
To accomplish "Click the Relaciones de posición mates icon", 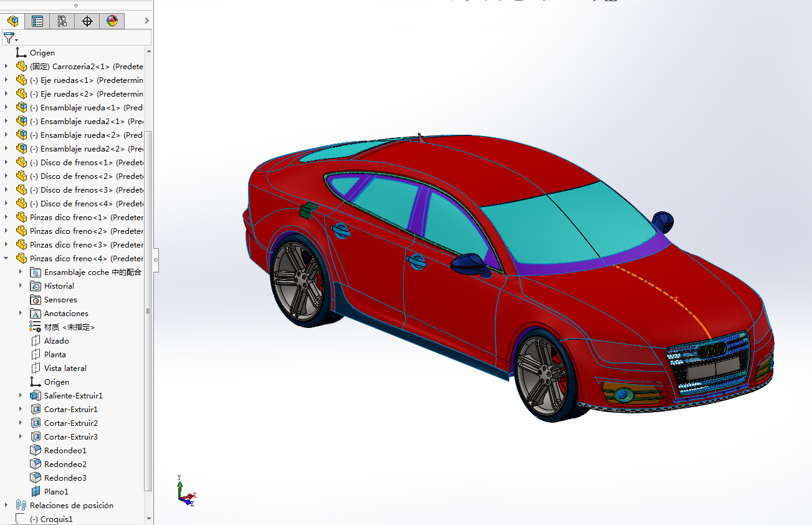I will [22, 506].
